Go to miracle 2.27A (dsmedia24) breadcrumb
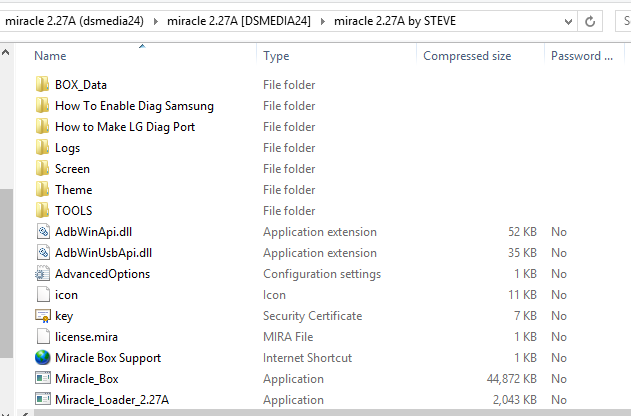The height and width of the screenshot is (416, 631). 74,21
